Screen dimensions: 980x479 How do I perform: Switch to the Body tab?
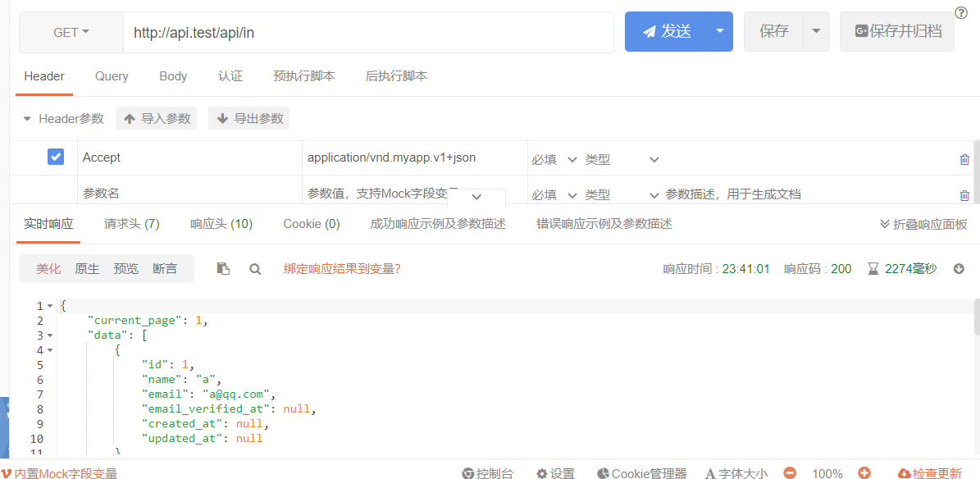[x=173, y=76]
